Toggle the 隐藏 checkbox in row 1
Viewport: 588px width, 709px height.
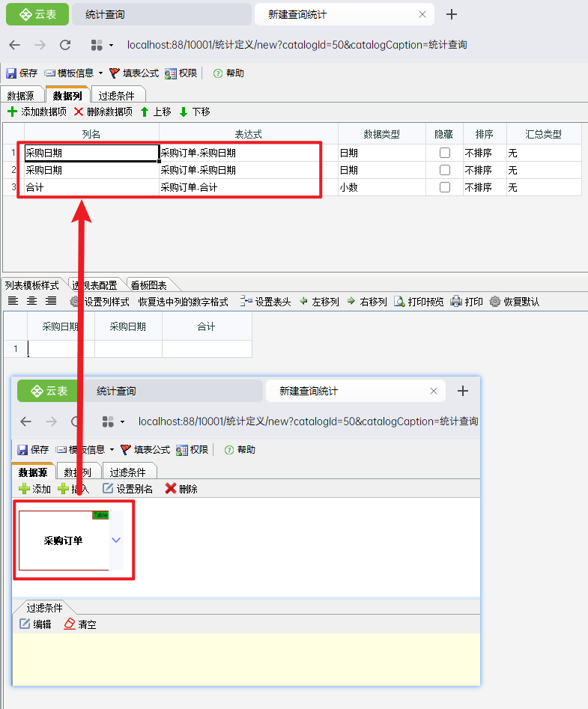click(x=445, y=153)
